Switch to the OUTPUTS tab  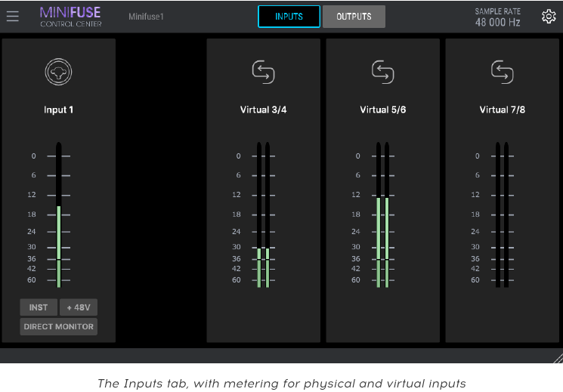(354, 17)
